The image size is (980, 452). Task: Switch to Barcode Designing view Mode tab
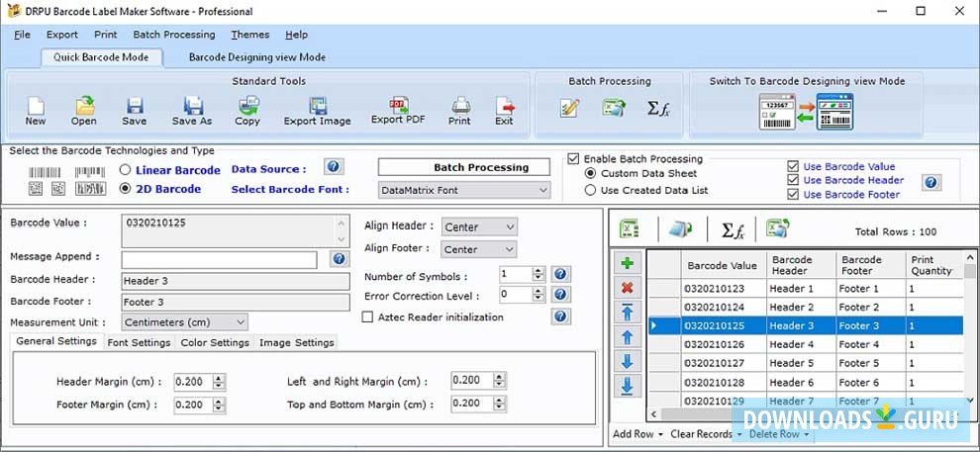tap(256, 56)
